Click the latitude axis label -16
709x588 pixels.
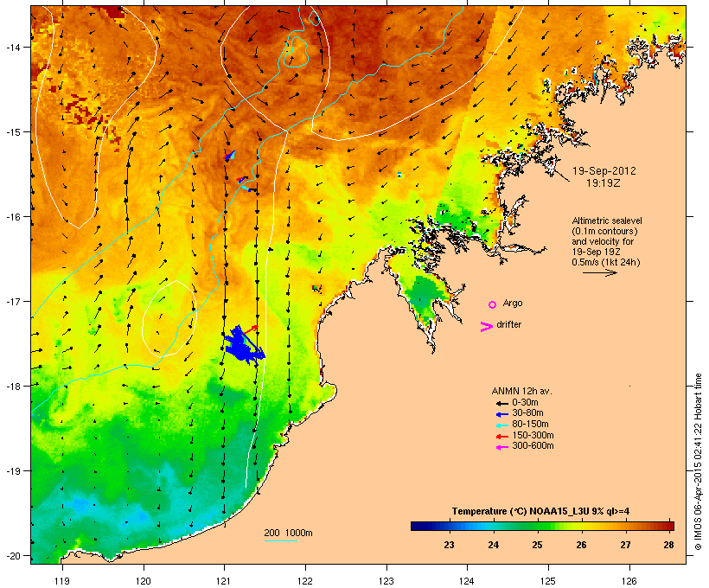coord(13,217)
